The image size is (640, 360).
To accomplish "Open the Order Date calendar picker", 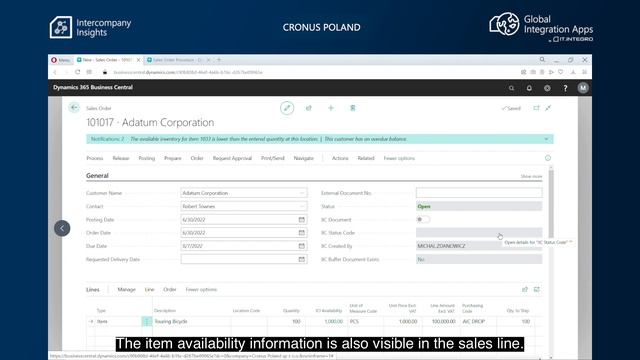I will 302,233.
